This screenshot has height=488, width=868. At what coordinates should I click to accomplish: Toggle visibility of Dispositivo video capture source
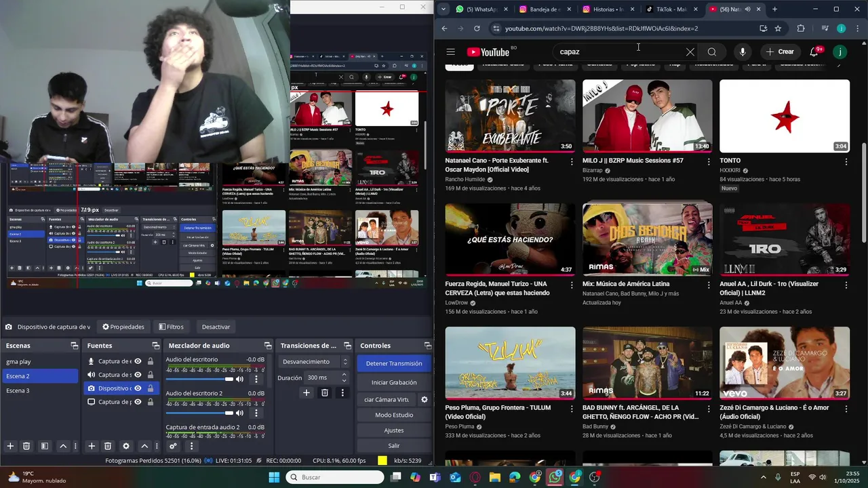[138, 388]
